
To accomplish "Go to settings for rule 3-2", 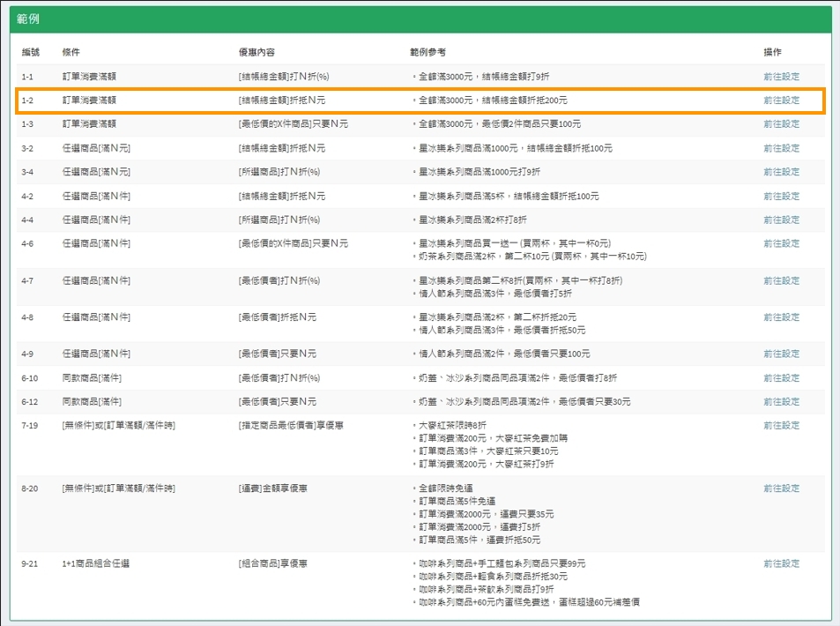I will (781, 148).
